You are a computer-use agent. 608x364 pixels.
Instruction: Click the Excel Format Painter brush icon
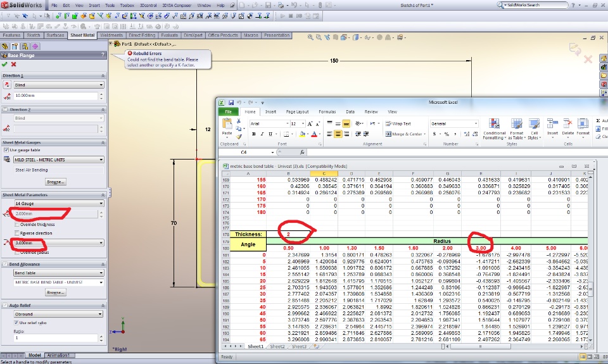(239, 136)
